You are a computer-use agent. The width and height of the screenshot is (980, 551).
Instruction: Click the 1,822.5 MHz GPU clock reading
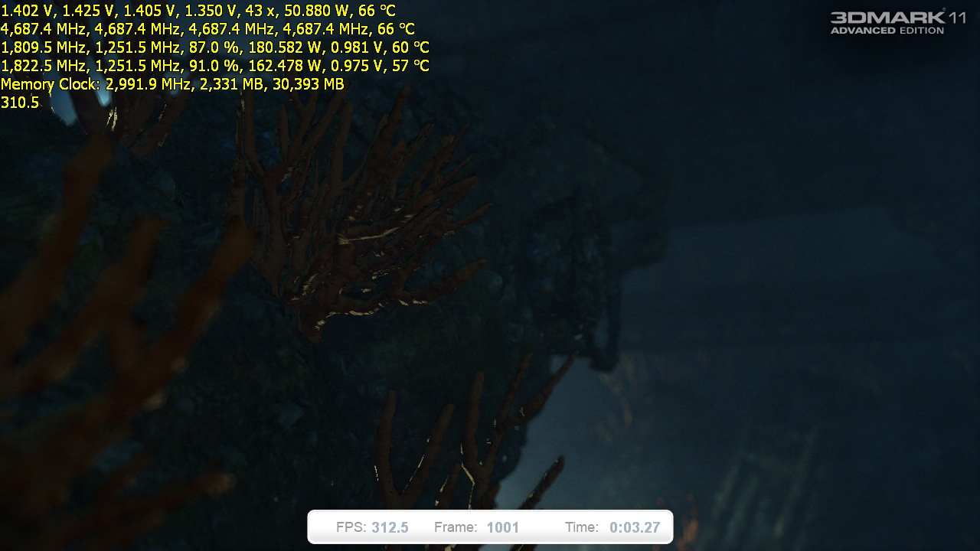tap(44, 66)
